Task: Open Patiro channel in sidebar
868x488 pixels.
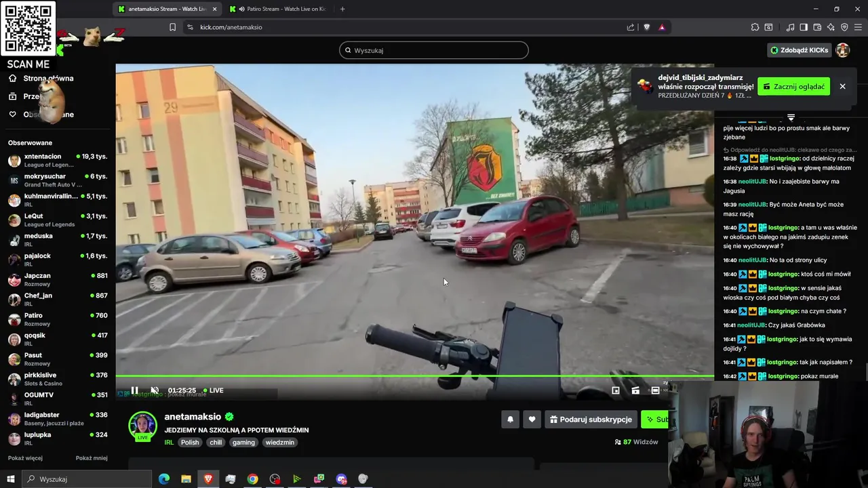Action: [58, 319]
